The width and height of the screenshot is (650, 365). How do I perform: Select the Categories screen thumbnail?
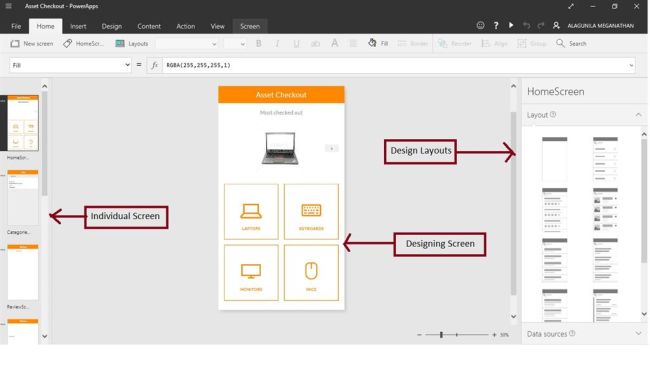click(23, 197)
